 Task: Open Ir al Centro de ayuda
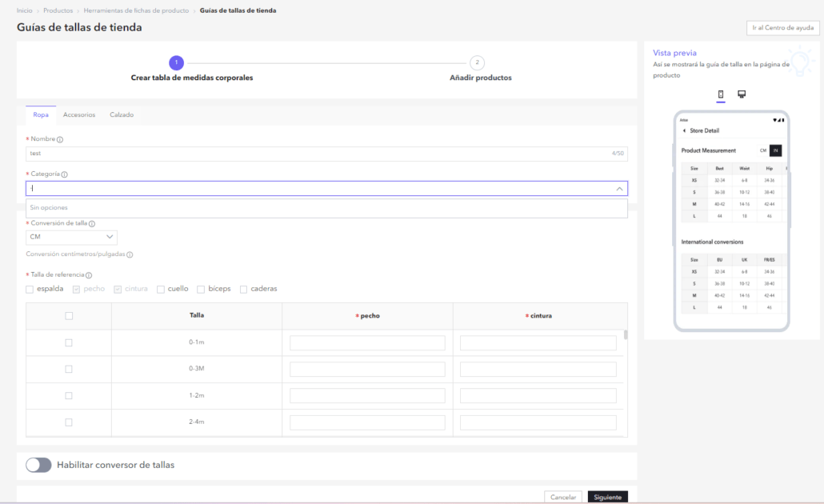(x=782, y=28)
